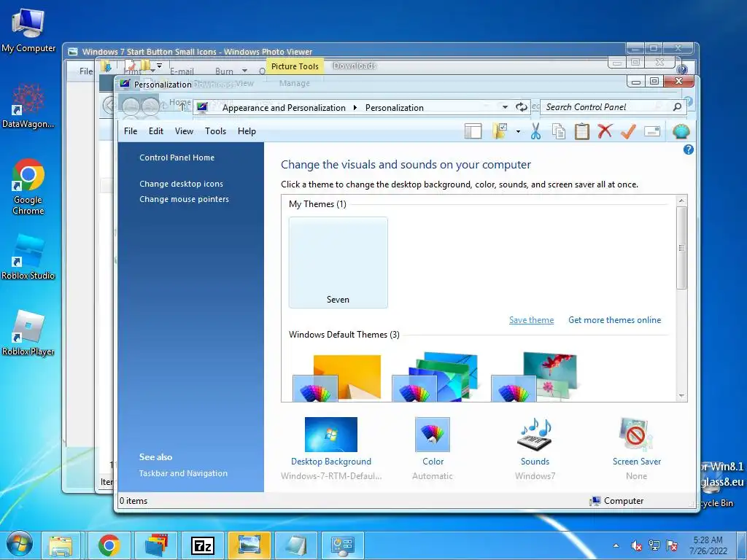Screen dimensions: 747x560
Task: Click the Action Center flag icon
Action: (672, 545)
